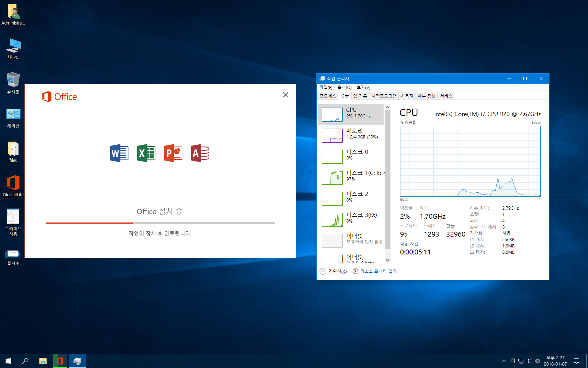
Task: Maximize the Task Manager window
Action: tap(525, 79)
